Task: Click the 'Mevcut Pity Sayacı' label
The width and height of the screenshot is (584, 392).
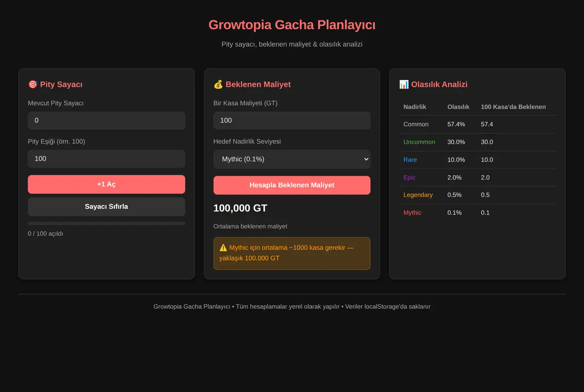Action: click(55, 103)
